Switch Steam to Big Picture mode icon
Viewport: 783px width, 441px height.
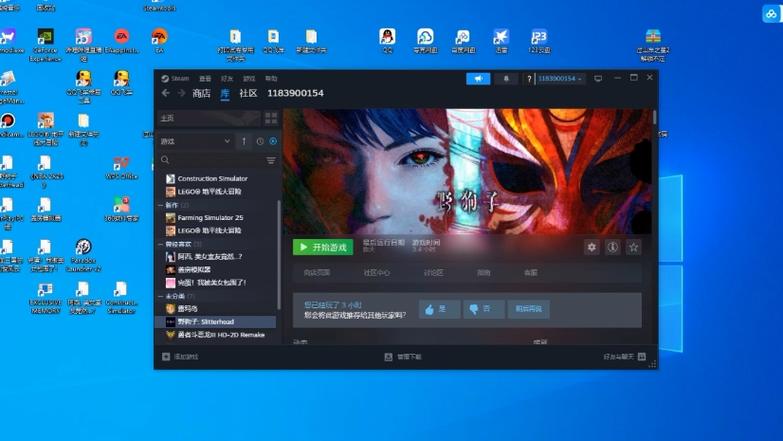(x=598, y=78)
